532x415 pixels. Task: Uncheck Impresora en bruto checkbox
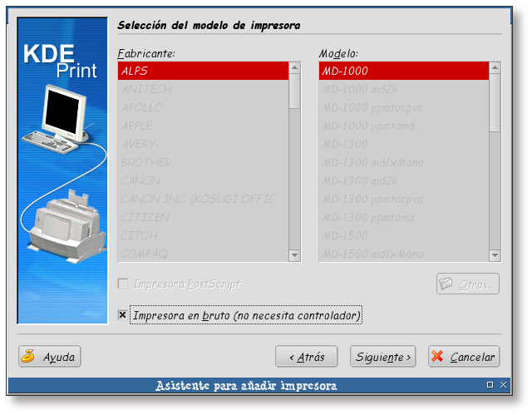(x=123, y=315)
